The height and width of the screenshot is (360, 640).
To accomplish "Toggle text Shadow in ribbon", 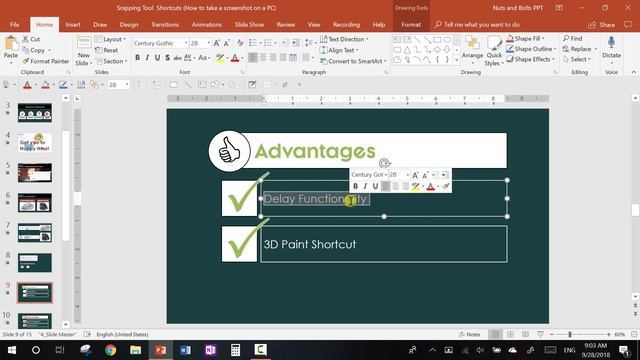I will click(x=167, y=58).
